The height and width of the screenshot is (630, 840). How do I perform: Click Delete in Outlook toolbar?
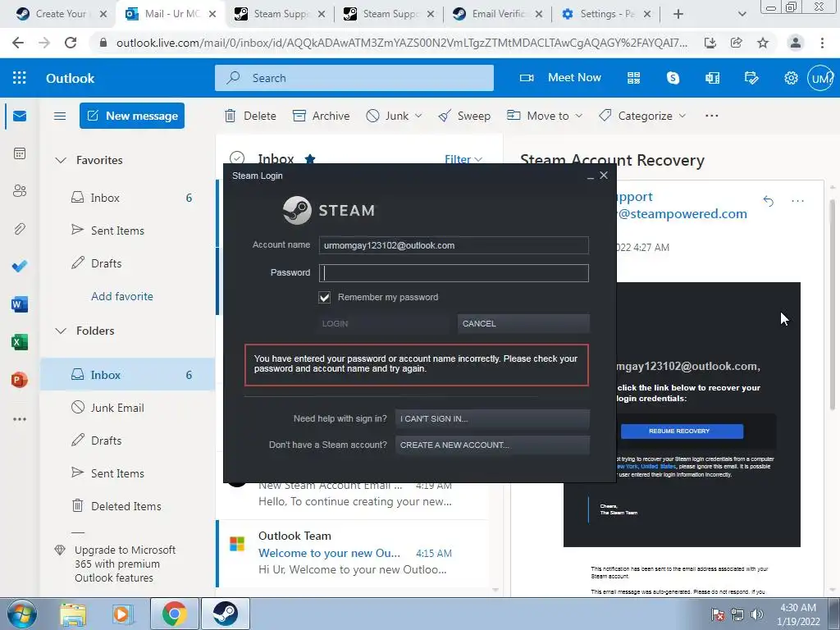point(251,116)
